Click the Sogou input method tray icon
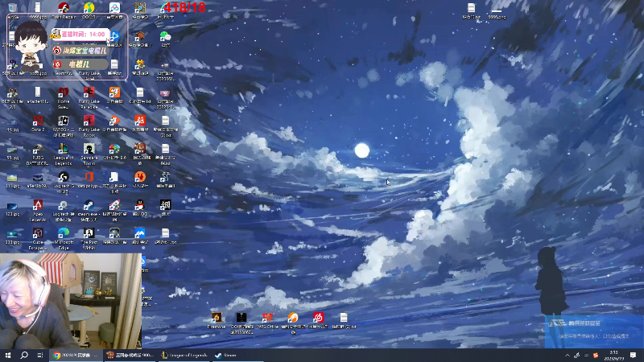644x362 pixels. (x=596, y=356)
